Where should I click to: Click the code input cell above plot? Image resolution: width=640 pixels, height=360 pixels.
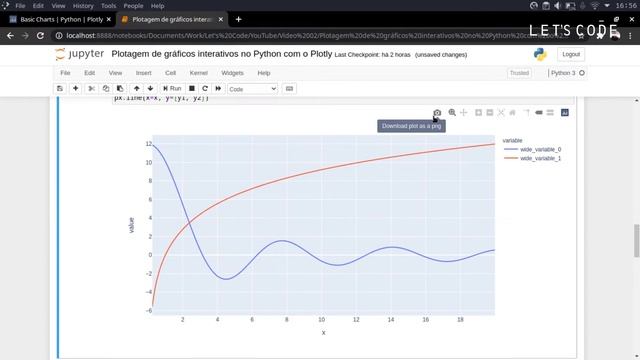(343, 100)
